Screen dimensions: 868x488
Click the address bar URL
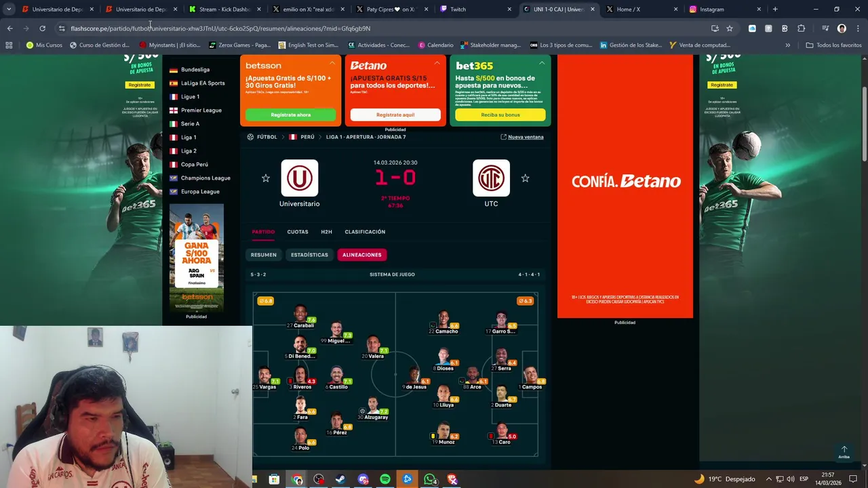220,28
